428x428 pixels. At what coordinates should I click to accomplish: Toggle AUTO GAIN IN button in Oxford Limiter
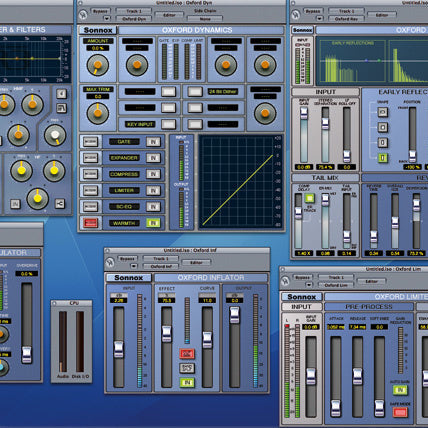tap(400, 390)
